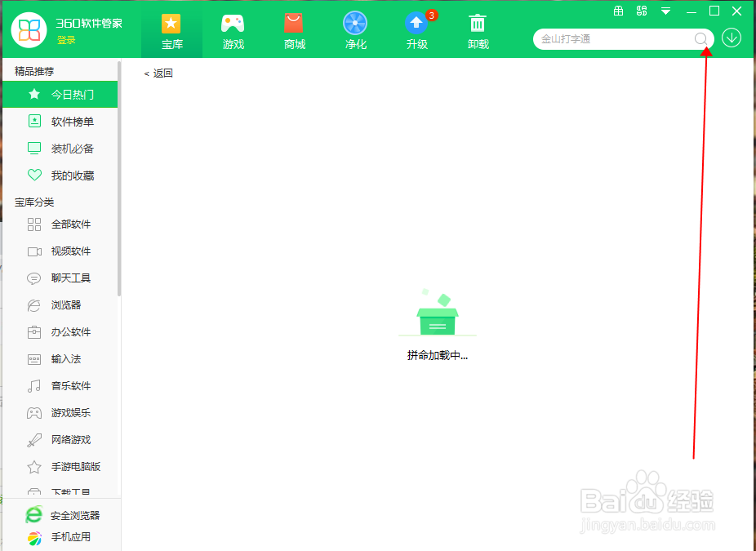The image size is (756, 551).
Task: Click the 网络游戏 sword icon
Action: tap(34, 440)
